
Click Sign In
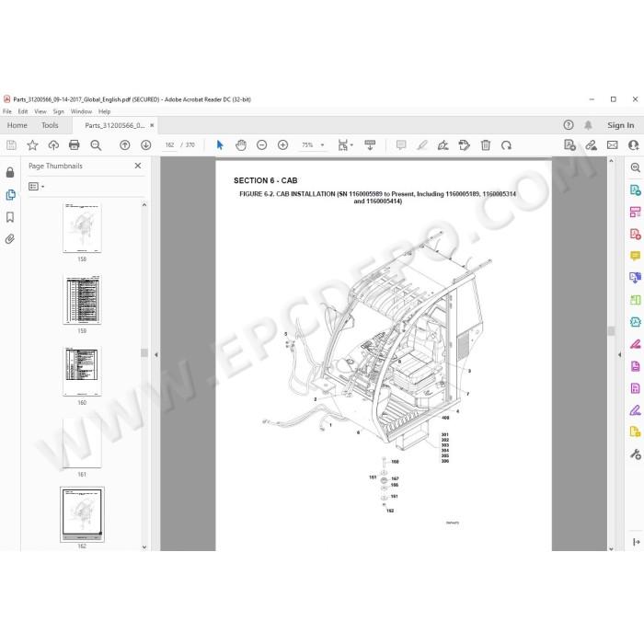[x=621, y=125]
